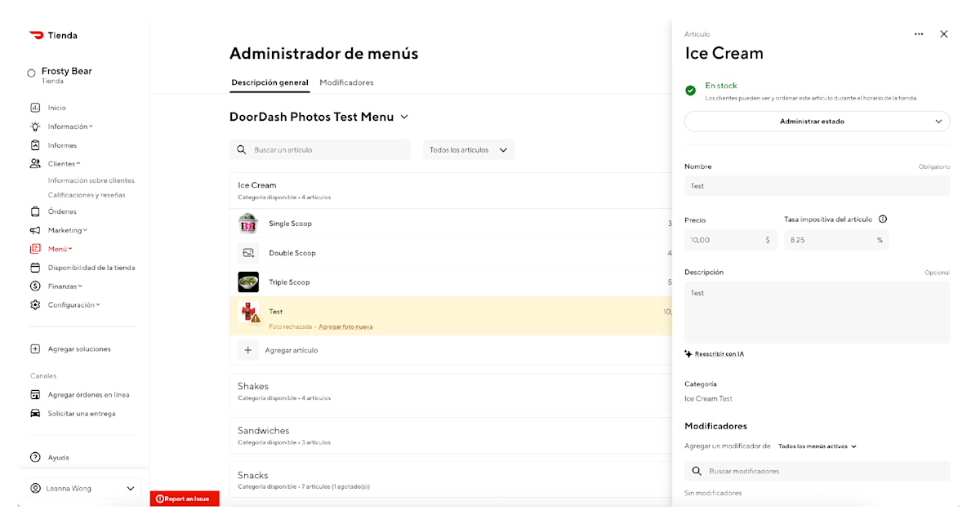This screenshot has height=528, width=980.
Task: Close the Artículo side panel
Action: point(944,34)
